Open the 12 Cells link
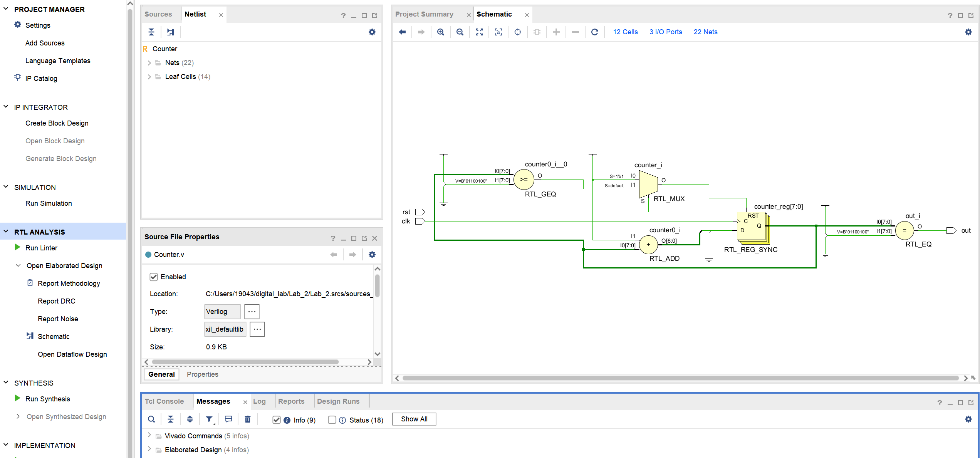980x458 pixels. point(625,32)
